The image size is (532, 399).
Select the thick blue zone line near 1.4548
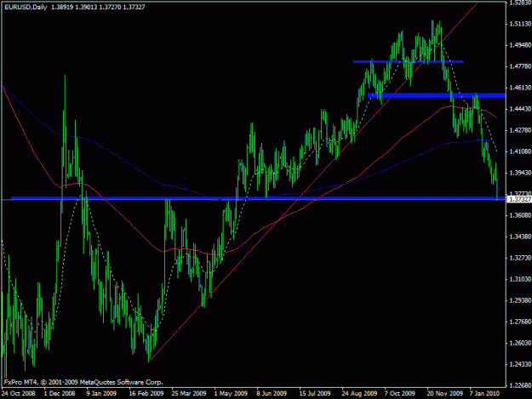437,95
